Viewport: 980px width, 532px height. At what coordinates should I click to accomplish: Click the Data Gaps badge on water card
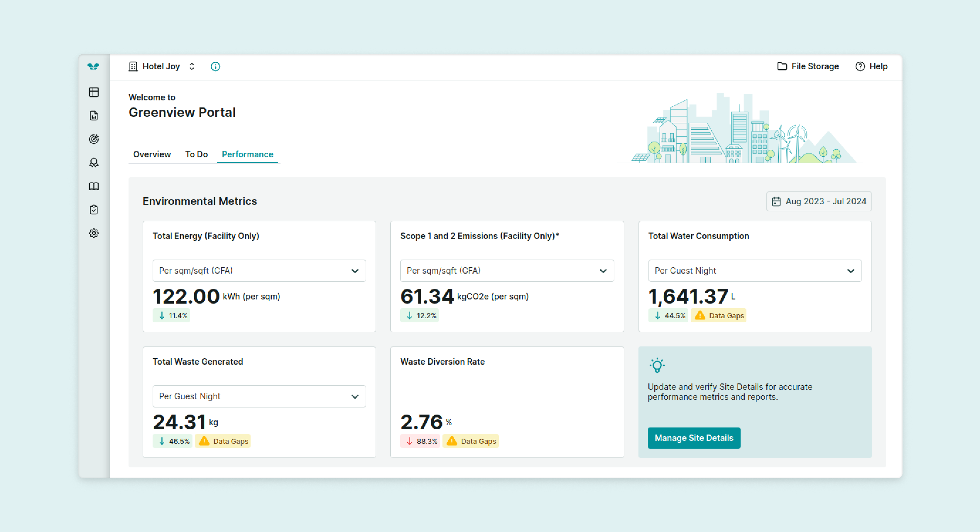(x=718, y=315)
